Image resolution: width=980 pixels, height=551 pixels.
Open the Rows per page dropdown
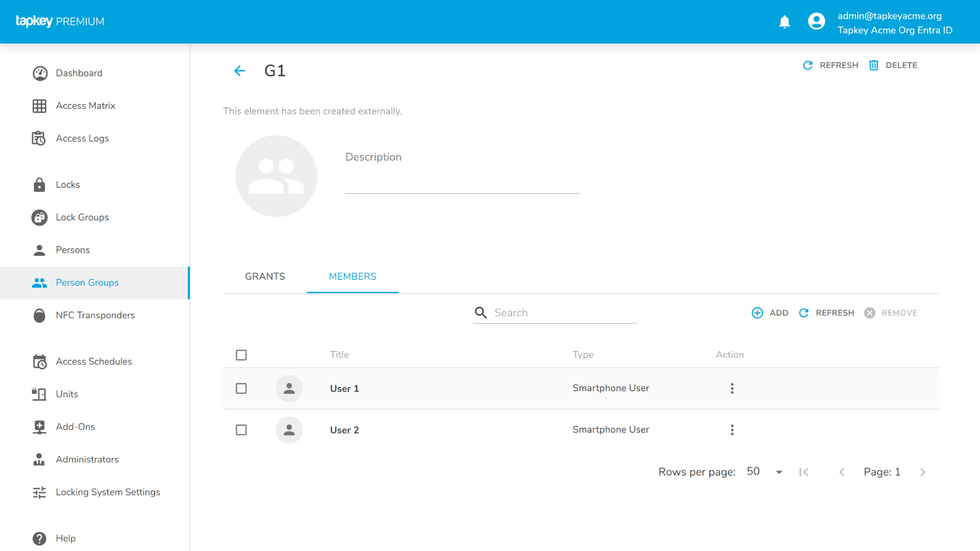(765, 472)
